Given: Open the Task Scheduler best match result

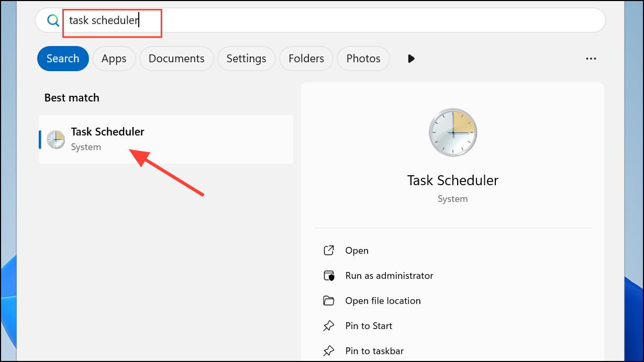Looking at the screenshot, I should (x=166, y=139).
